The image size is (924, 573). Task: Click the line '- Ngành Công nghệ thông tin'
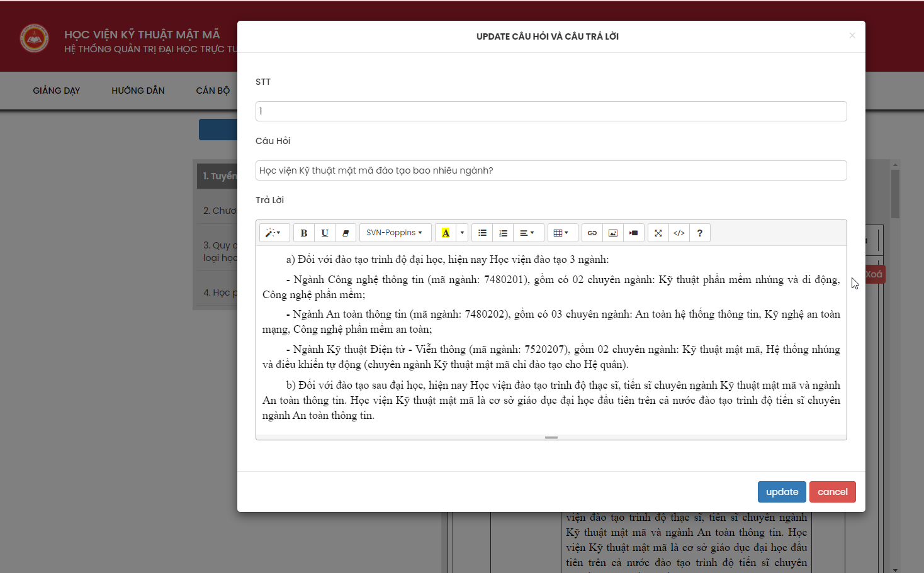[551, 287]
